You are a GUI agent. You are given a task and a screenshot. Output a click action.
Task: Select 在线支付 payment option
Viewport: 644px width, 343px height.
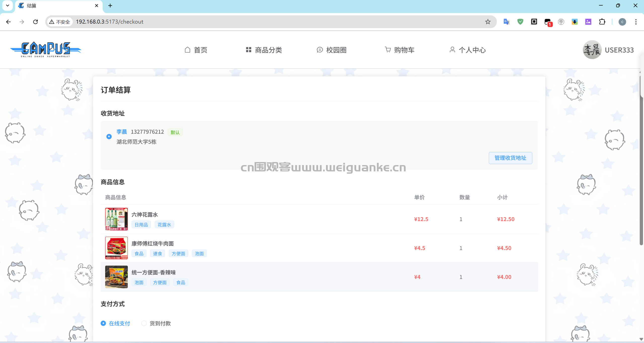[103, 323]
